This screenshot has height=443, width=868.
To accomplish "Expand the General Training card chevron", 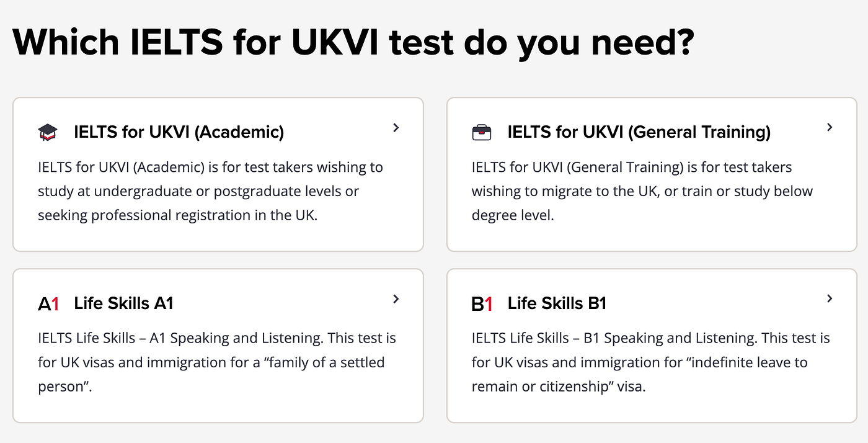I will click(830, 128).
